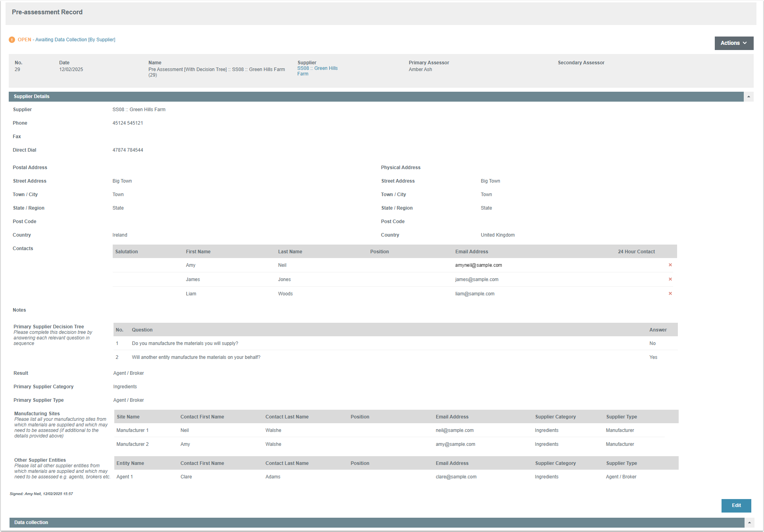The width and height of the screenshot is (764, 532).
Task: Click the Edit button
Action: pos(736,505)
